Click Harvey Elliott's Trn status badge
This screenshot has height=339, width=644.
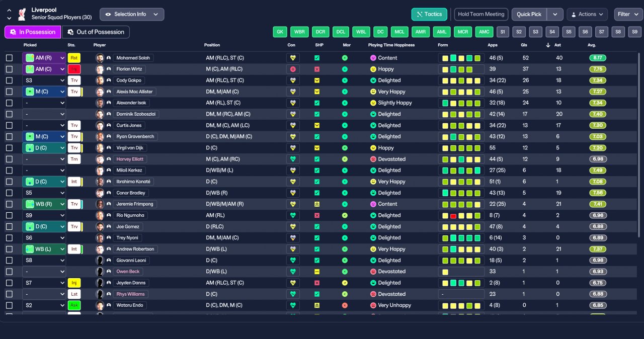tap(74, 159)
